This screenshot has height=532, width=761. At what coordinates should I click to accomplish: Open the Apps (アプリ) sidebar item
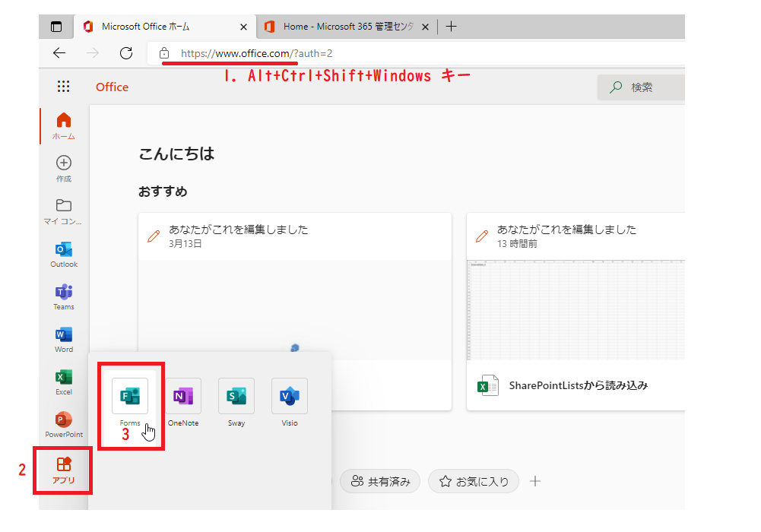coord(64,470)
